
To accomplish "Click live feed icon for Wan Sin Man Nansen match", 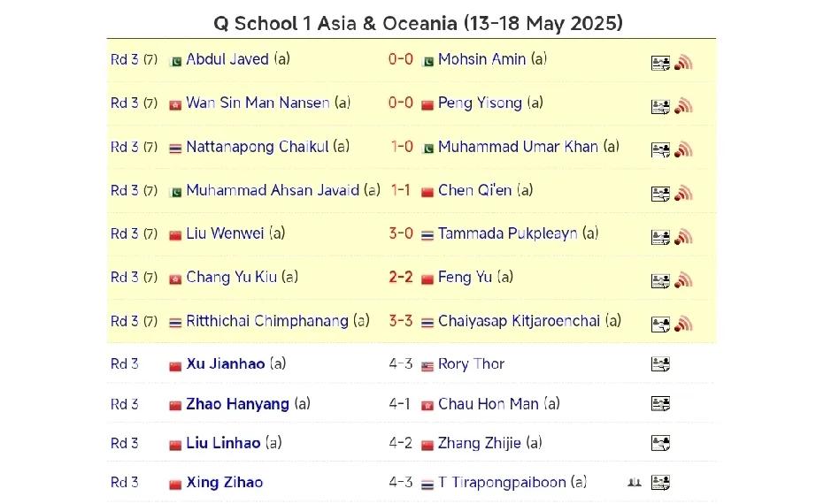I will [683, 106].
